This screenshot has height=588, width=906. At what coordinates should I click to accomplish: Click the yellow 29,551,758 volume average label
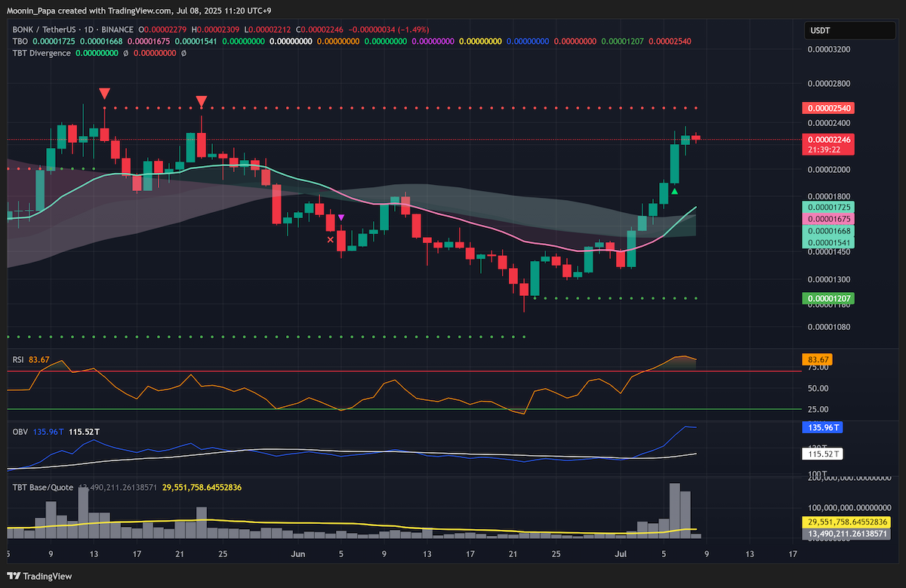tap(846, 522)
